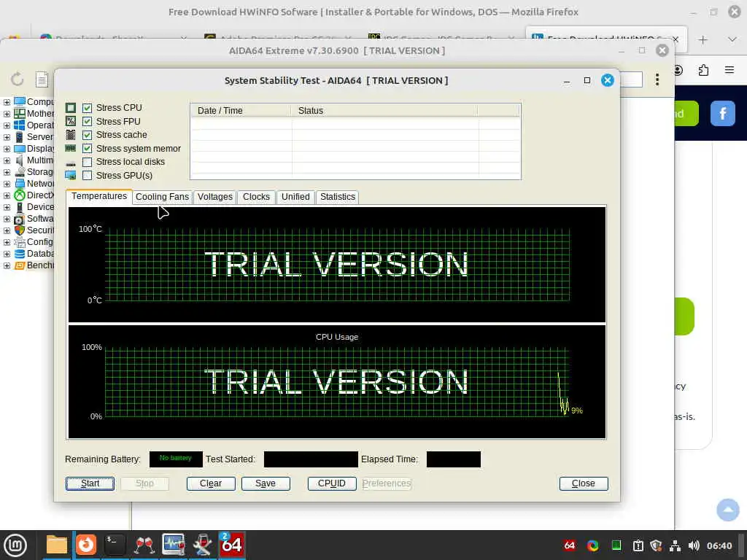Click the Status column header

tap(384, 111)
